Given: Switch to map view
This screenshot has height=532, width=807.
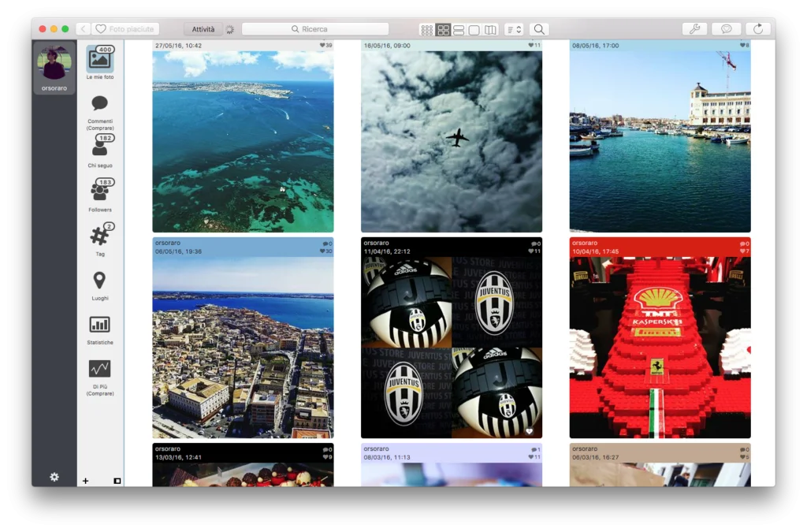Looking at the screenshot, I should point(490,30).
